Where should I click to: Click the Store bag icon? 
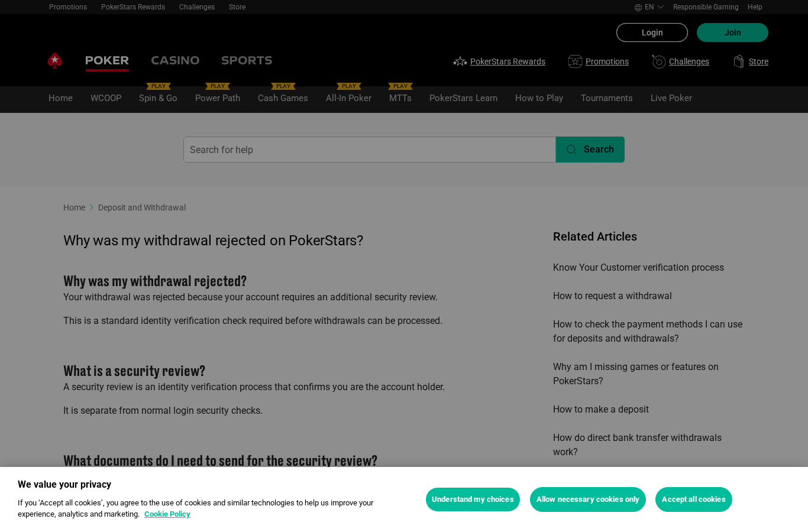[739, 61]
